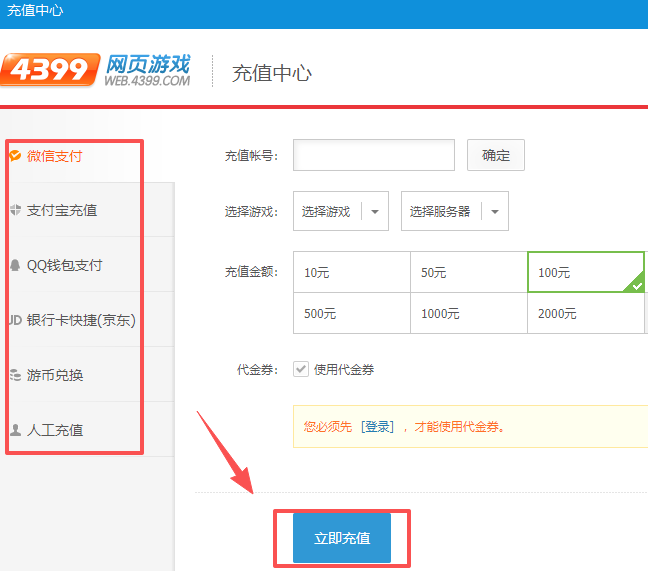Image resolution: width=648 pixels, height=571 pixels.
Task: Expand the 选择服务器 dropdown
Action: coord(454,211)
